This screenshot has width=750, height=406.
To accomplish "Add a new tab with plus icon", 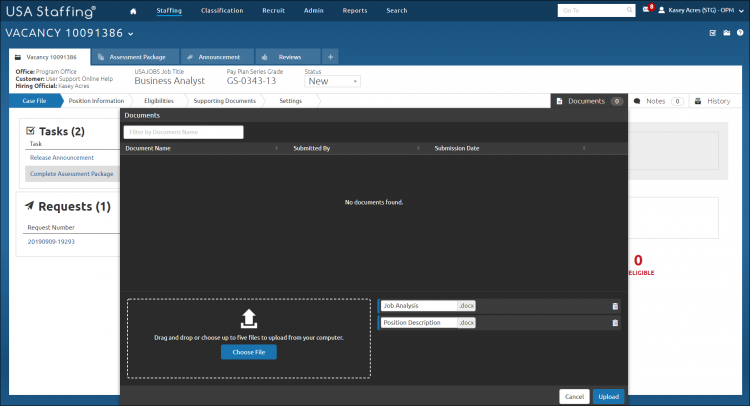I will click(330, 57).
